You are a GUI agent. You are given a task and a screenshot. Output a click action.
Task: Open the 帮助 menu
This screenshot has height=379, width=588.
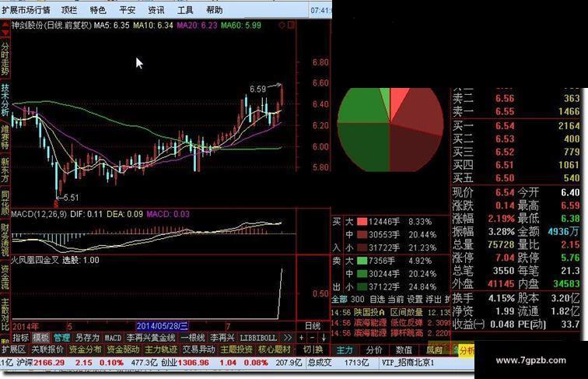click(214, 10)
